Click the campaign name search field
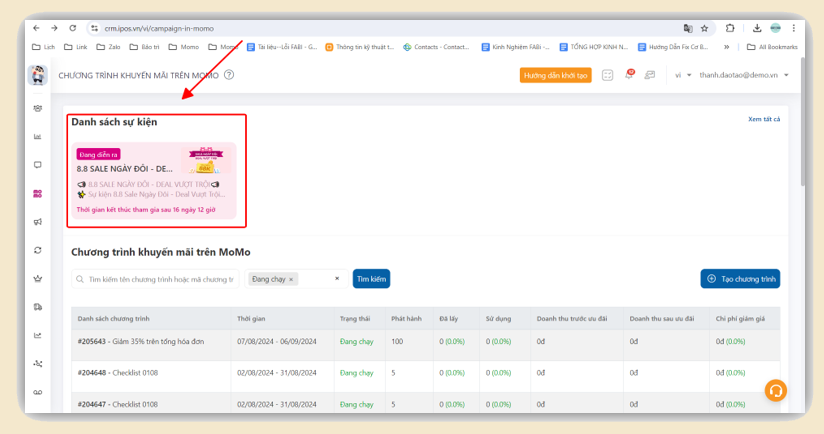The width and height of the screenshot is (824, 434). coord(155,279)
